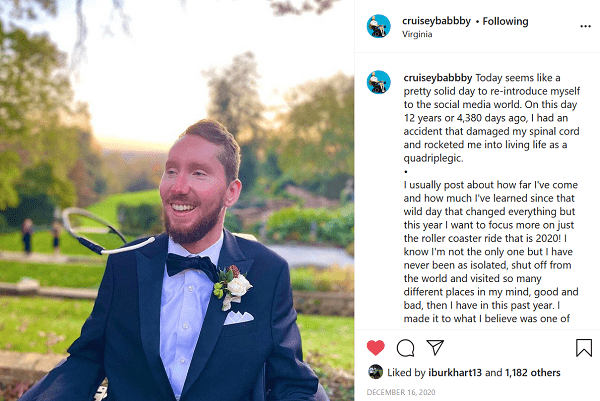Toggle the Following status button
Screen dimensions: 600x401
point(505,21)
